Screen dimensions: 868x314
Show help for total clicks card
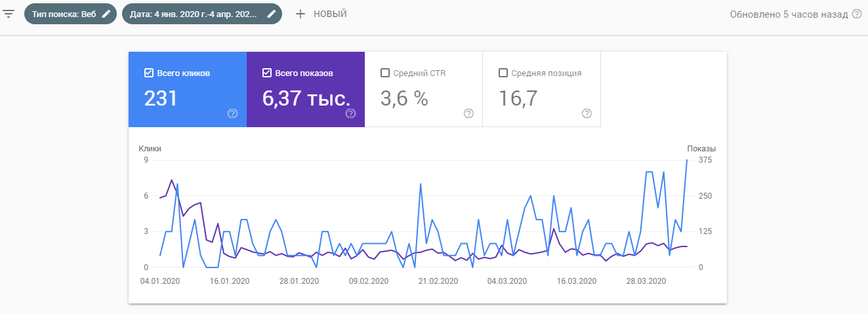(x=232, y=113)
